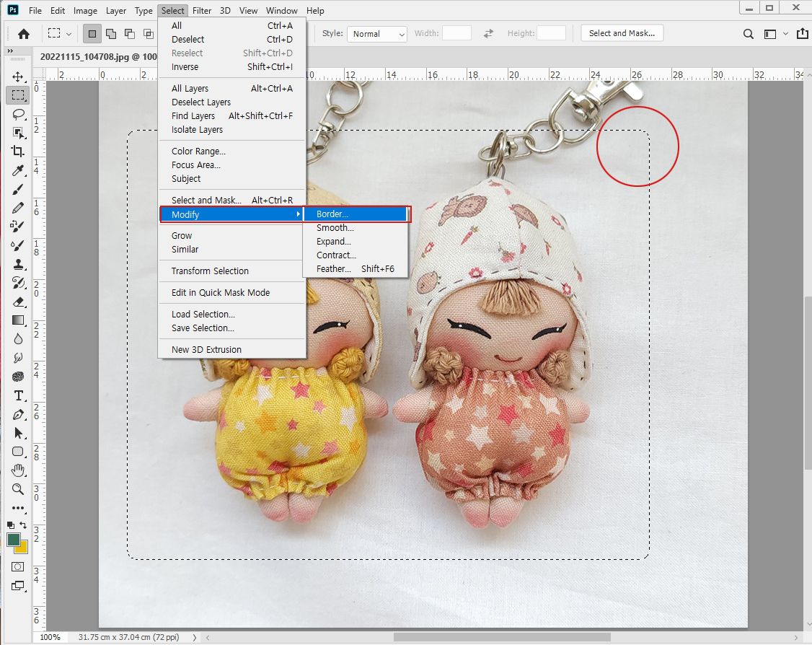Choose Expand from Modify submenu
Screen dimensions: 812x645
click(x=356, y=242)
